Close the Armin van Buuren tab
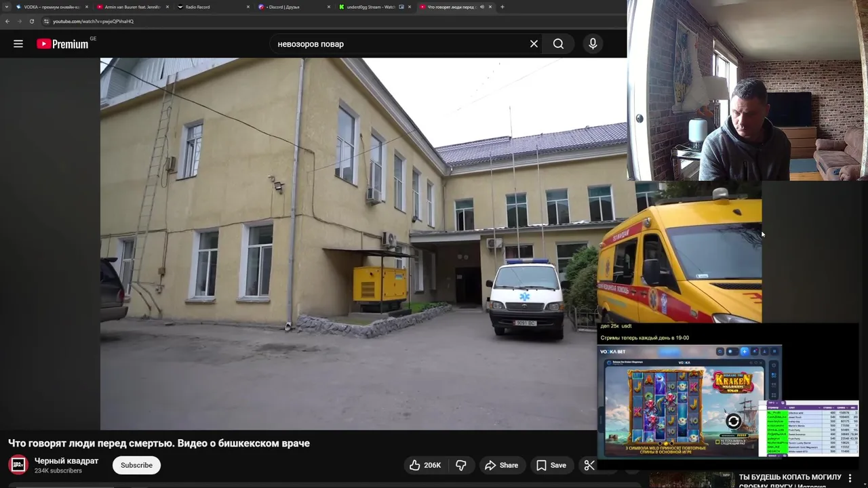Viewport: 868px width, 488px height. coord(167,7)
